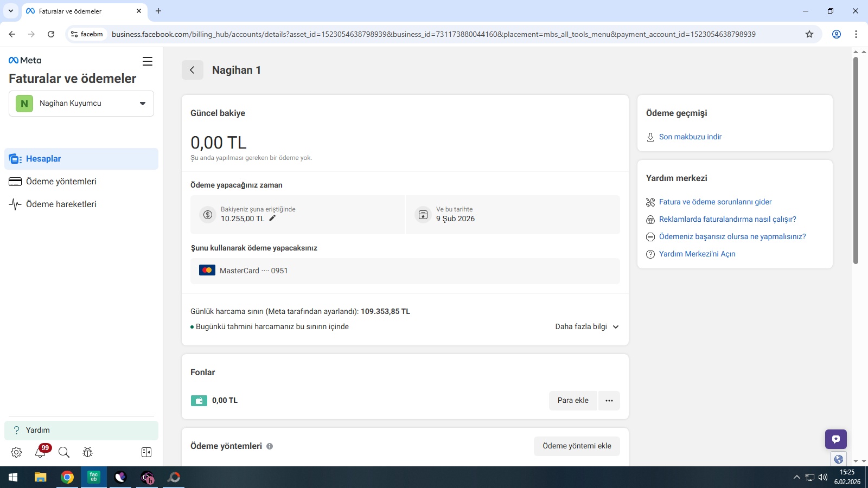Click the Son makbuzu indir link
This screenshot has width=868, height=488.
pyautogui.click(x=690, y=137)
